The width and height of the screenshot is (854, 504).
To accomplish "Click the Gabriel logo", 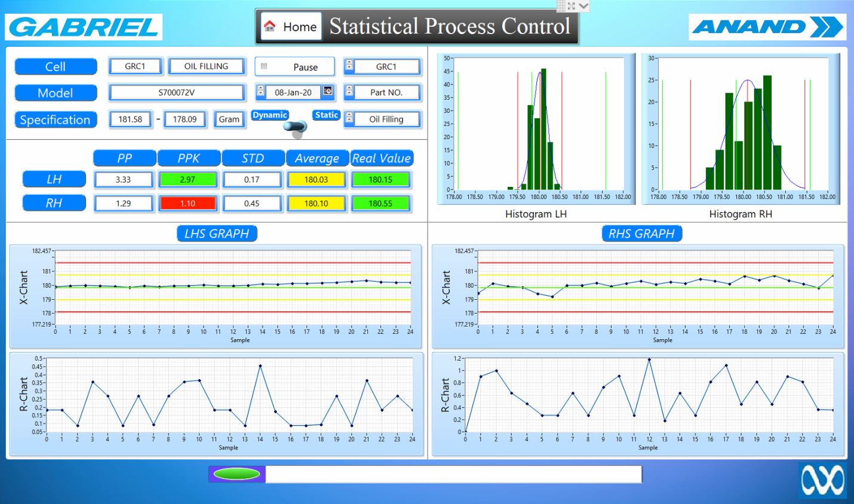I will (x=84, y=27).
